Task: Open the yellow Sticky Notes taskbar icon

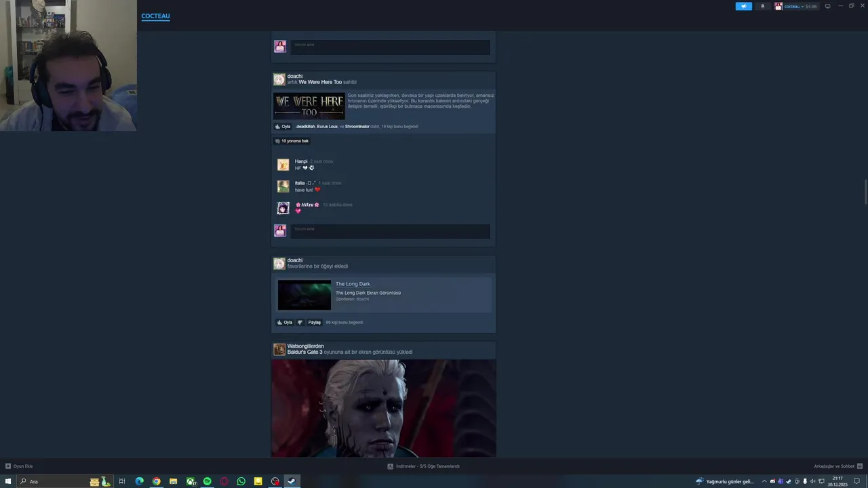Action: point(258,481)
